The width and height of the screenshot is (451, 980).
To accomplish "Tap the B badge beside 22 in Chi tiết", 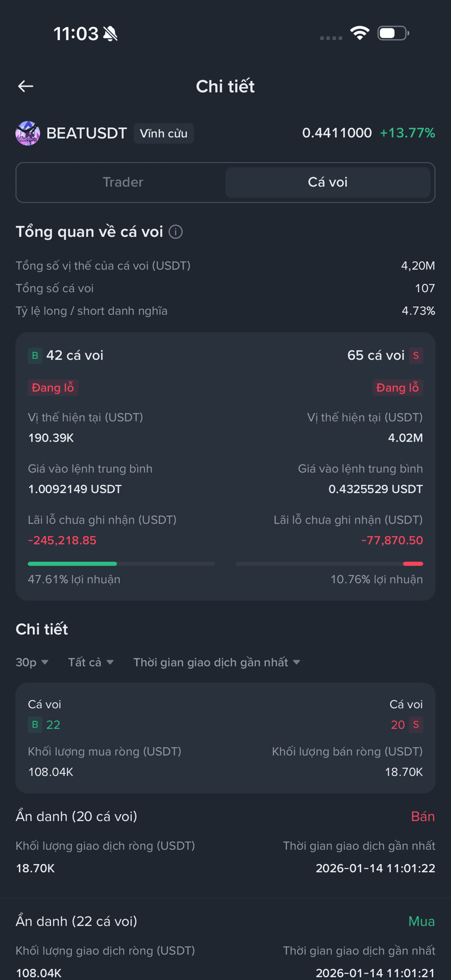I will pos(35,725).
